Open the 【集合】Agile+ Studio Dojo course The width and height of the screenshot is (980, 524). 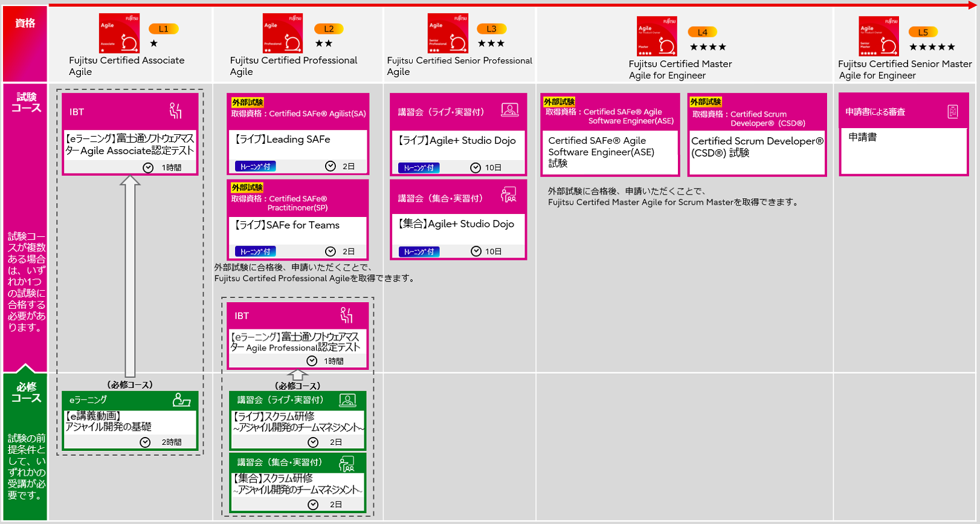click(456, 224)
